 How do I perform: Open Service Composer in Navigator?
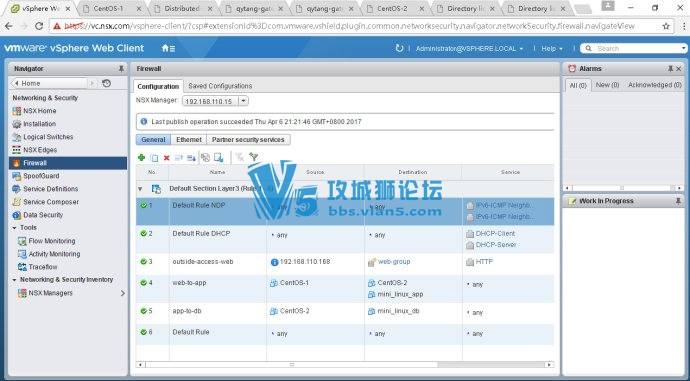(51, 202)
